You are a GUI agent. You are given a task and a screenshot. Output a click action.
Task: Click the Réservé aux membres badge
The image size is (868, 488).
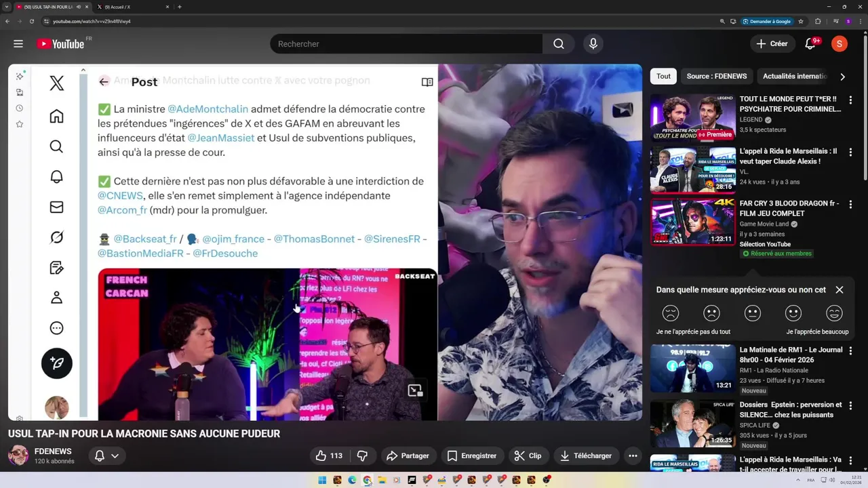[777, 253]
